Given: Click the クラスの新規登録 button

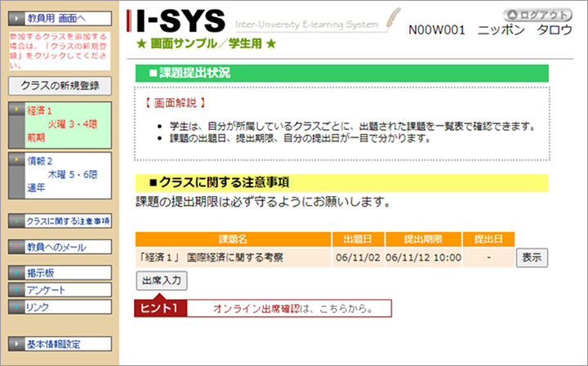Looking at the screenshot, I should pos(60,86).
